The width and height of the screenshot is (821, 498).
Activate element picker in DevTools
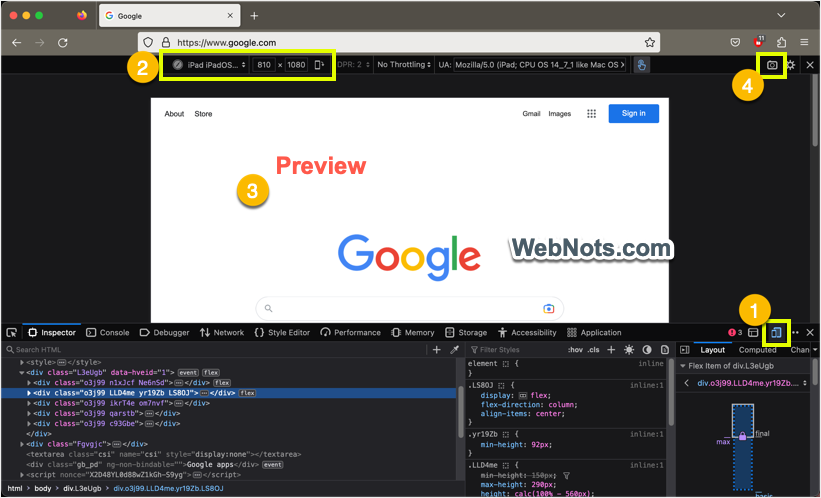coord(12,333)
